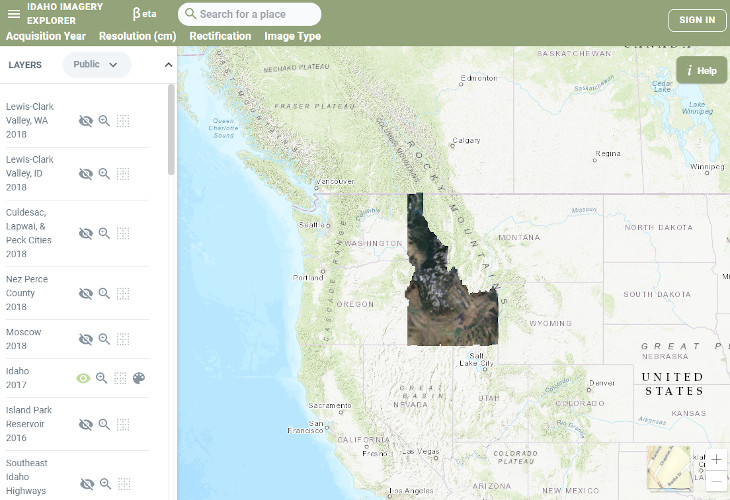This screenshot has height=500, width=730.
Task: Collapse the Layers panel
Action: (x=168, y=65)
